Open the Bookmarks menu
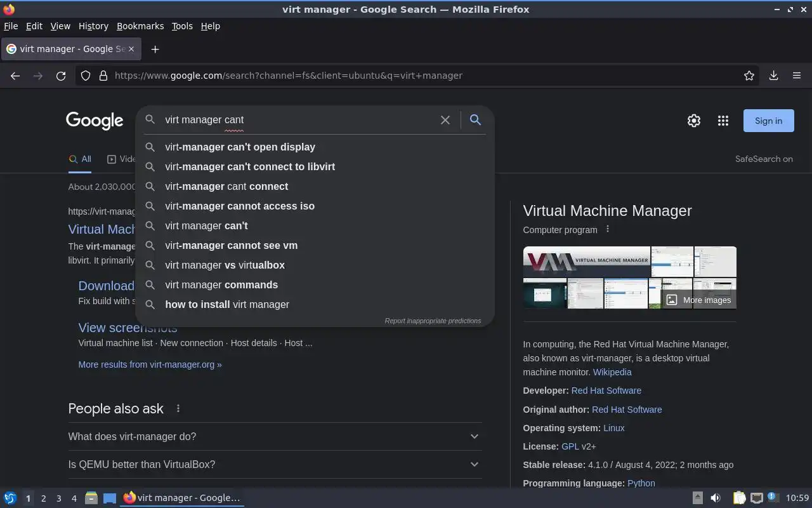This screenshot has height=508, width=812. [x=140, y=26]
